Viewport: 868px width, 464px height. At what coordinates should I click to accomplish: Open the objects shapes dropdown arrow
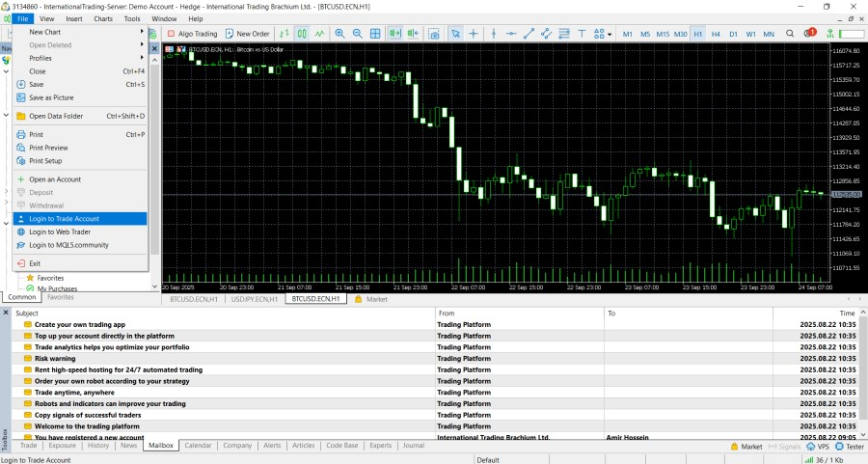610,34
